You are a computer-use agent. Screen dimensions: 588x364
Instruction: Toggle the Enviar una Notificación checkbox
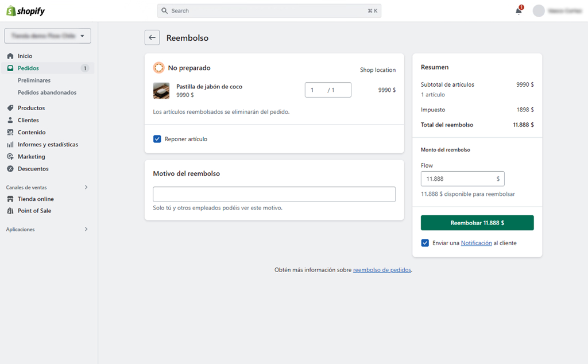point(425,243)
